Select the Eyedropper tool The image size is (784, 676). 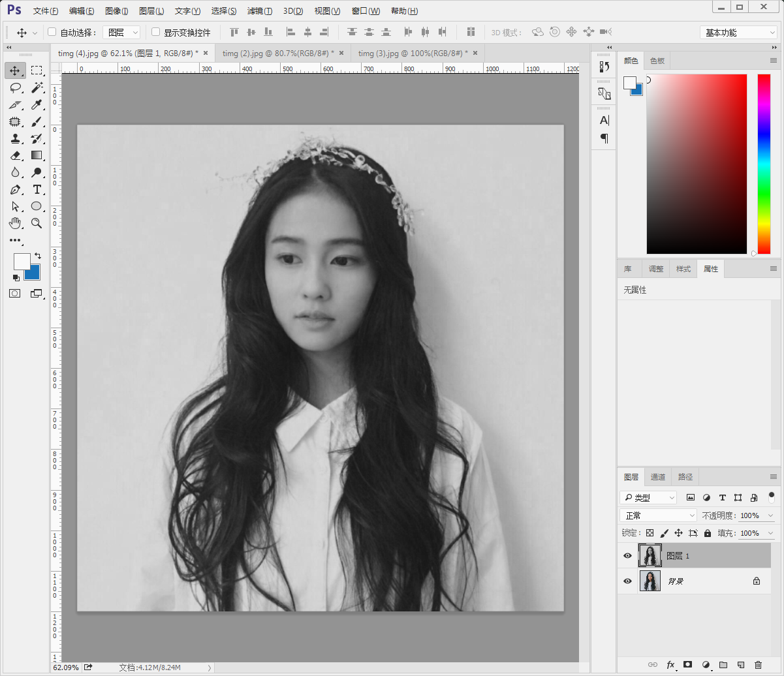[37, 104]
